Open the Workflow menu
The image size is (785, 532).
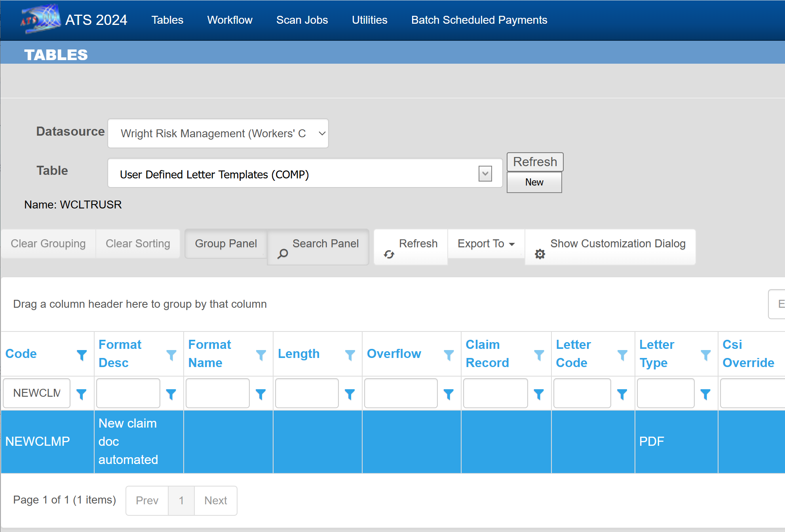[x=230, y=20]
